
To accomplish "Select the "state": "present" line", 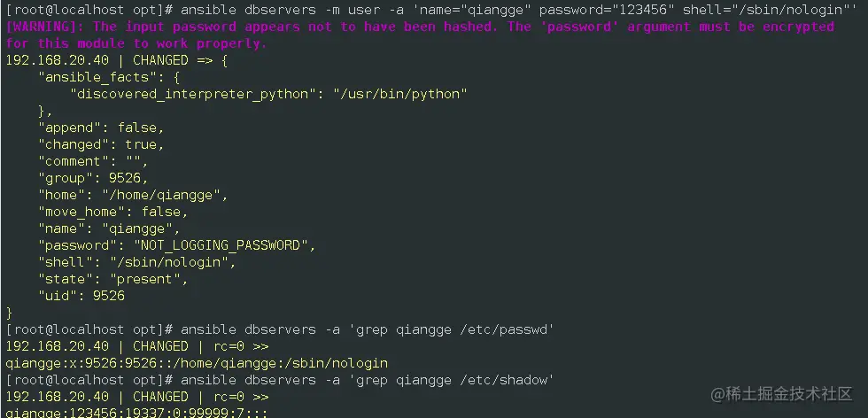I will click(x=113, y=279).
